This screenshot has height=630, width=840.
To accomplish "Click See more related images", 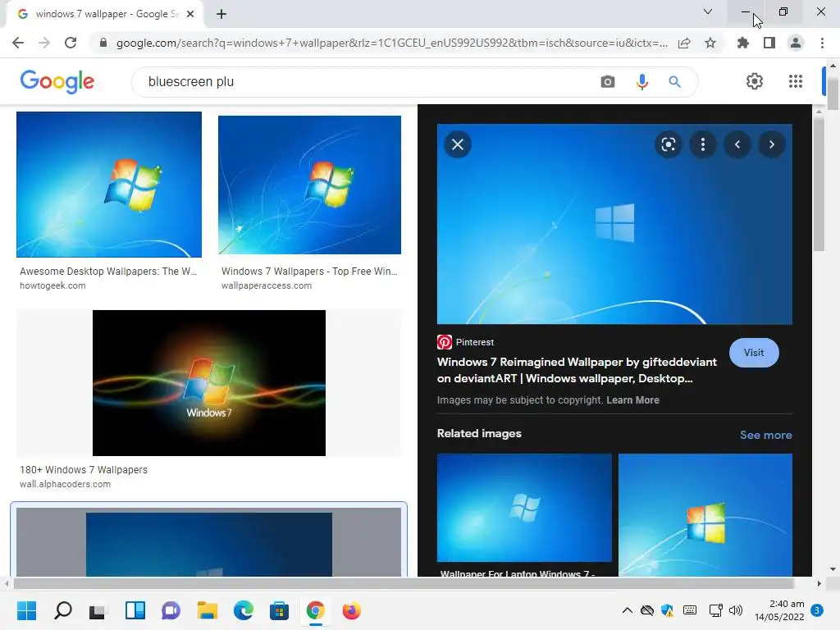I will (766, 435).
